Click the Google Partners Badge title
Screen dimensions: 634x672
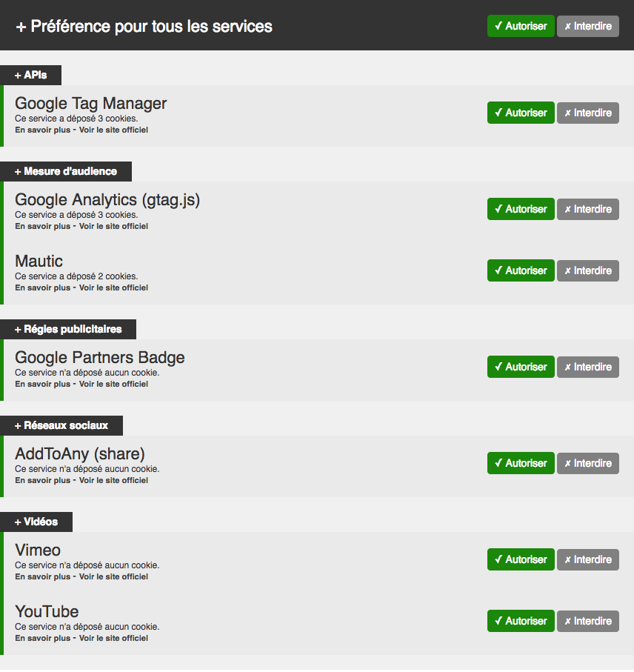(100, 358)
